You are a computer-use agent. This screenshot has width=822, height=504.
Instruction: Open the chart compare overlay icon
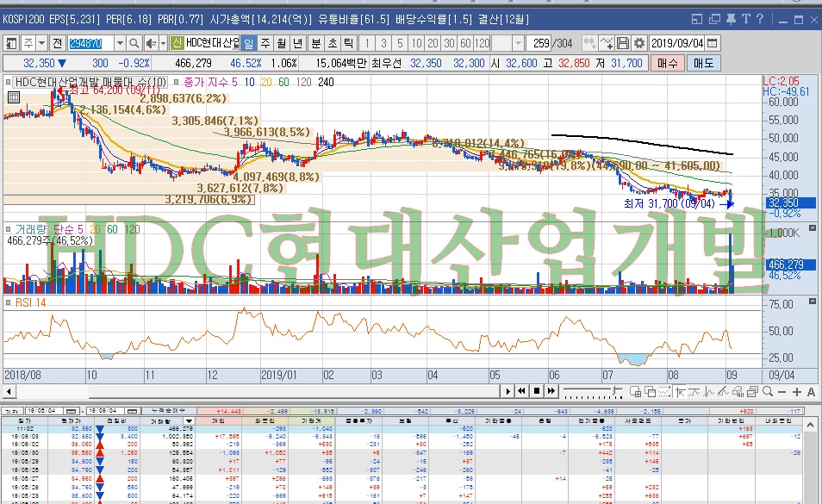pos(589,43)
